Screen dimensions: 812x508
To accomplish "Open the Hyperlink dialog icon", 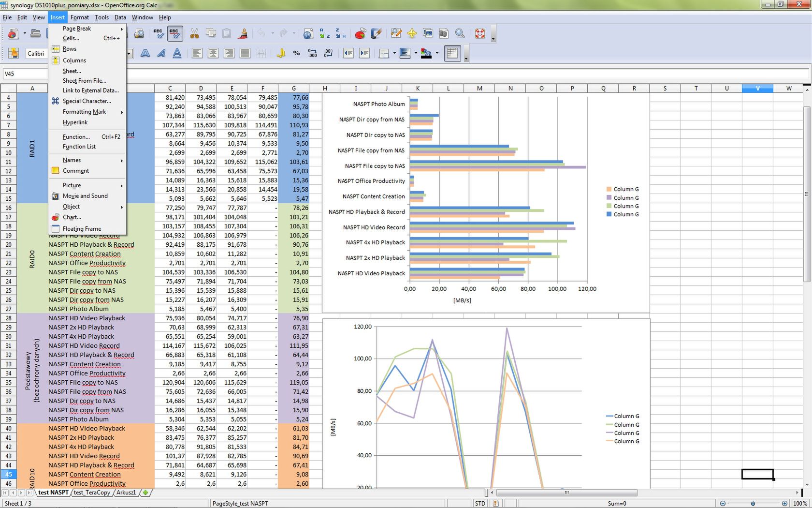I will point(308,33).
